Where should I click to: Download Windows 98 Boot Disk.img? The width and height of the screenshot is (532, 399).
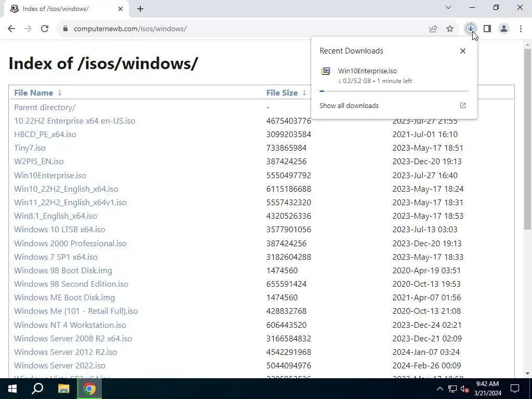pyautogui.click(x=63, y=270)
